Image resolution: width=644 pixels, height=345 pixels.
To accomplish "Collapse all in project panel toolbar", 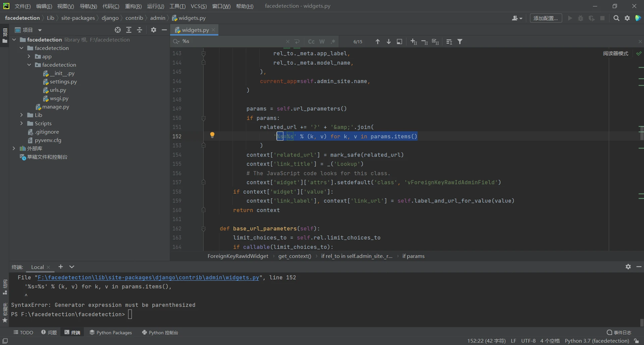I will coord(139,30).
